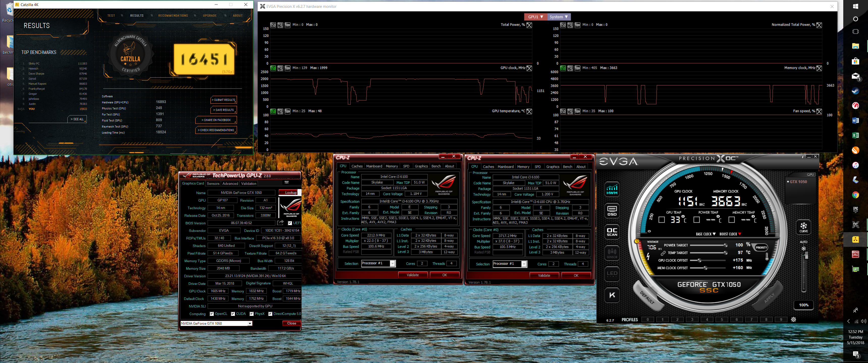Viewport: 868px width, 363px height.
Task: Open the Mainboard tab in right CPU-Z
Action: [x=505, y=167]
